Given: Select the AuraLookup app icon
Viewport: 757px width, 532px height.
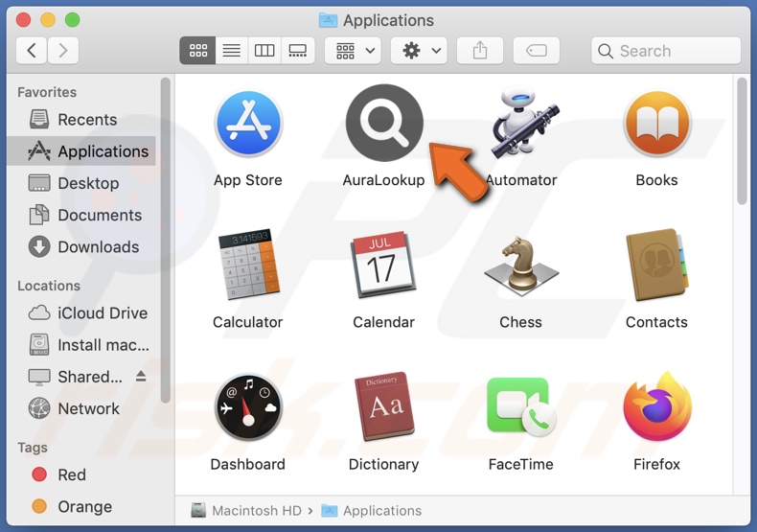Looking at the screenshot, I should pyautogui.click(x=384, y=123).
